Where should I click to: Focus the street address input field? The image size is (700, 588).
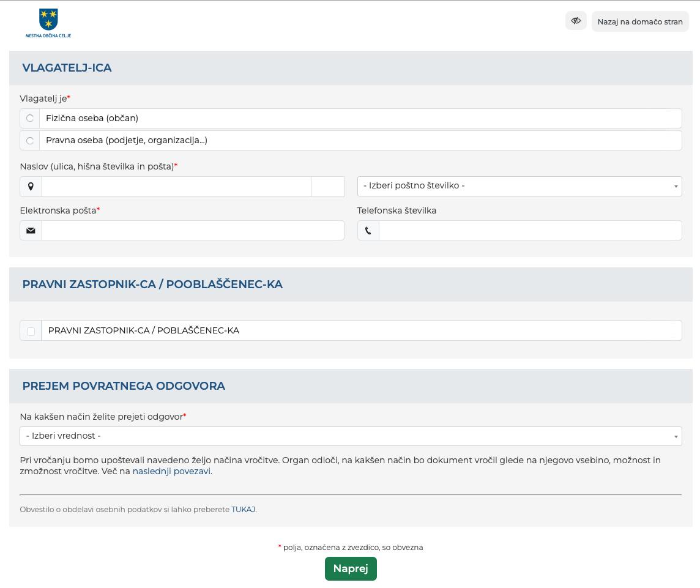[x=176, y=186]
